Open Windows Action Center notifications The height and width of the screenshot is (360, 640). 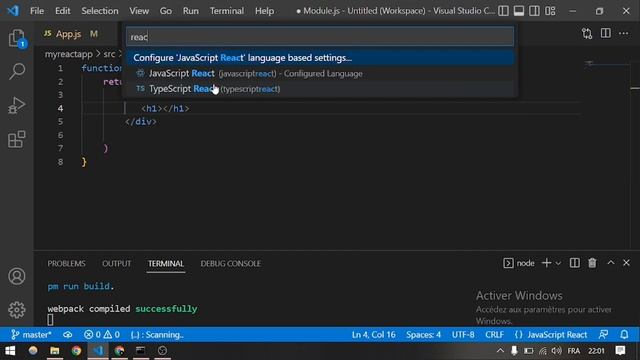620,351
